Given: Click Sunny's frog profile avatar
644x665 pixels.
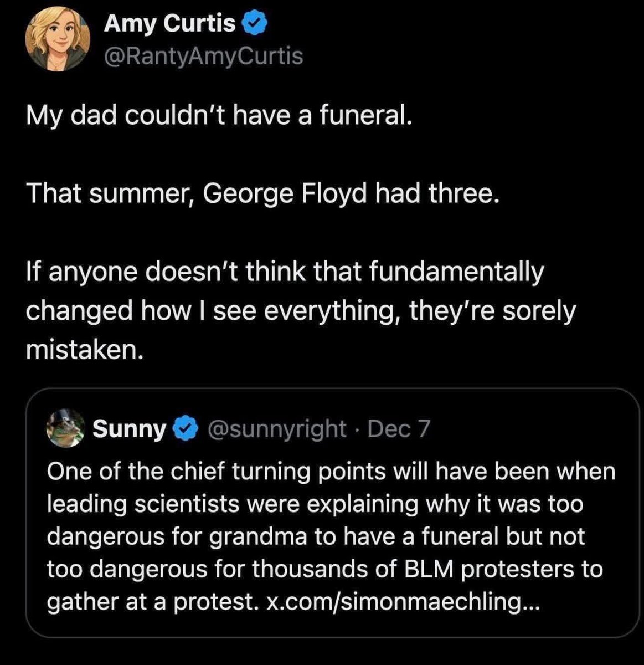Looking at the screenshot, I should coord(66,428).
